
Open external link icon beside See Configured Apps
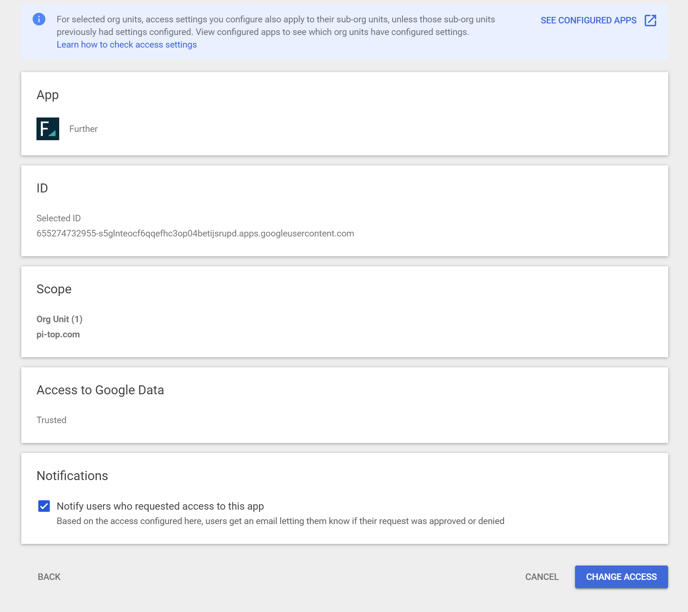650,20
